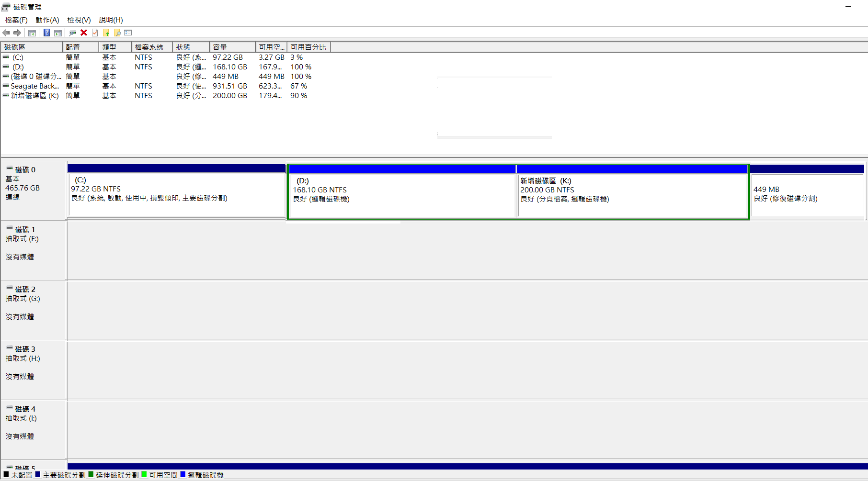Select the 新增磁碟區 (K:) 200.00 GB partition block
Viewport: 868px width, 481px height.
632,191
